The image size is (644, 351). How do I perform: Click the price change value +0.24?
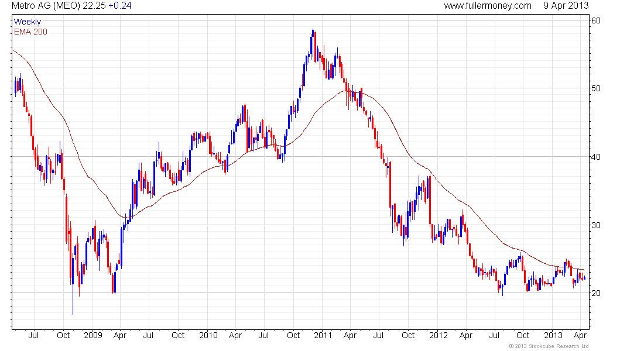(120, 6)
